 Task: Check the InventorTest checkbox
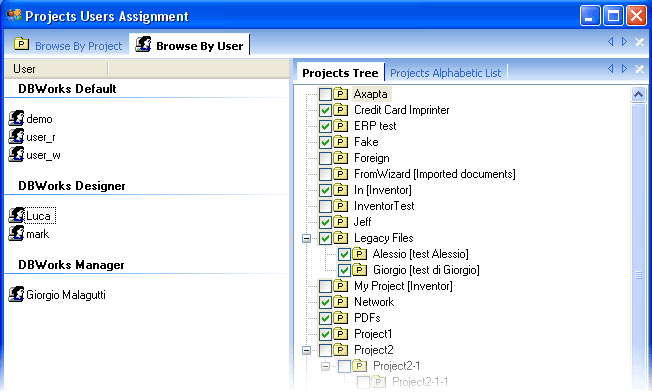coord(325,207)
